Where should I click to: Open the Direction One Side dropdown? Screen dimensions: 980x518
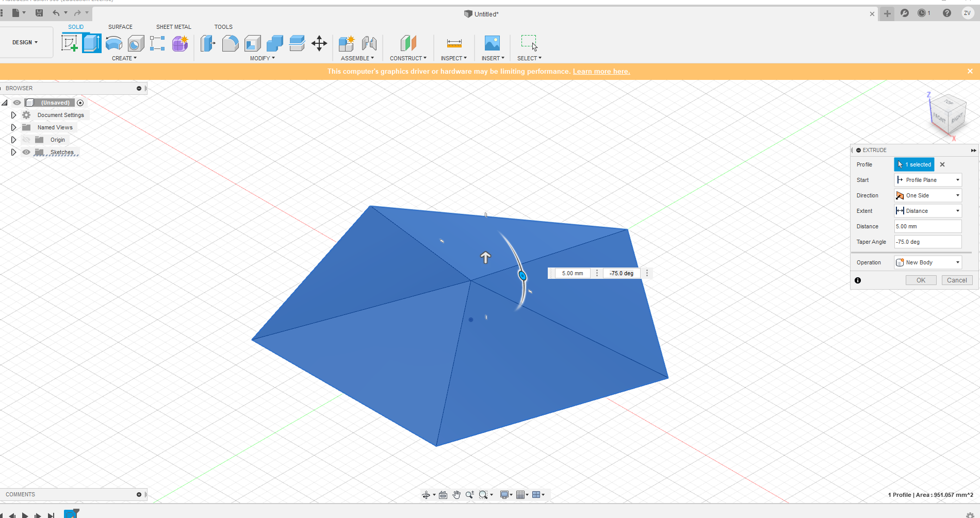[928, 195]
